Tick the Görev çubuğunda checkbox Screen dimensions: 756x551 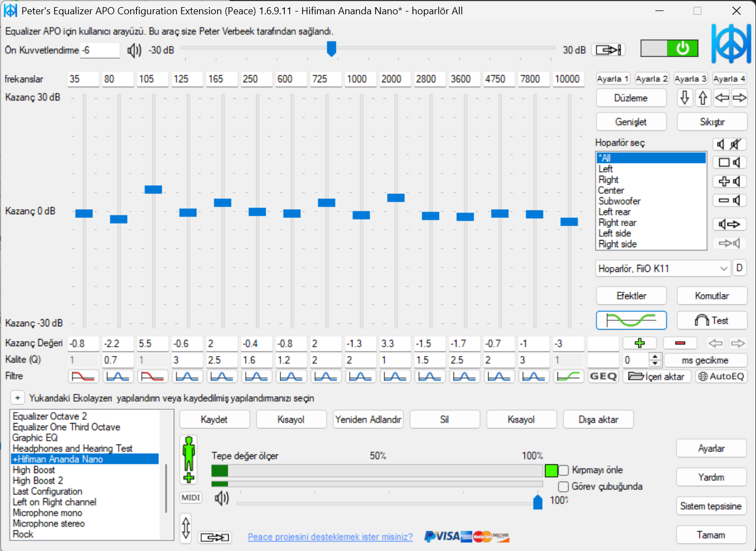[564, 487]
